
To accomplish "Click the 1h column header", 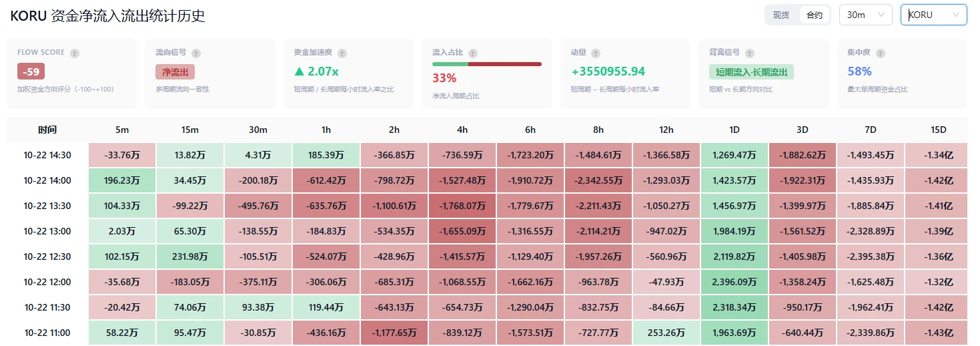I will [326, 130].
